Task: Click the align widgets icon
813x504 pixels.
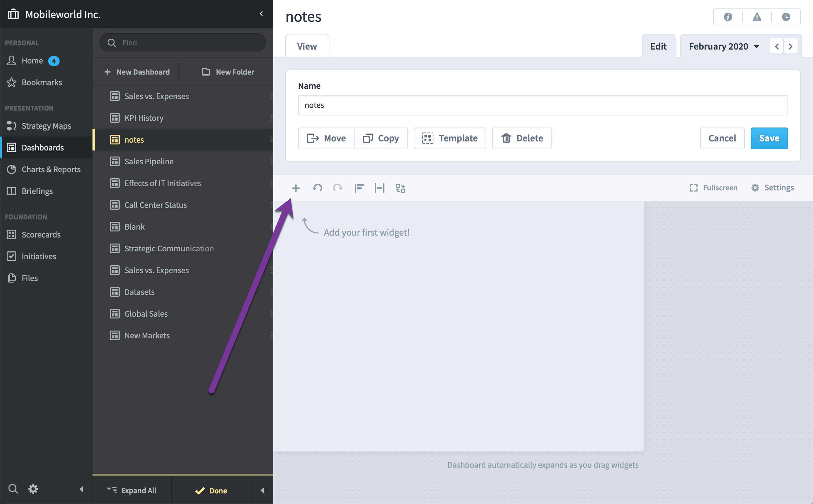Action: click(359, 188)
